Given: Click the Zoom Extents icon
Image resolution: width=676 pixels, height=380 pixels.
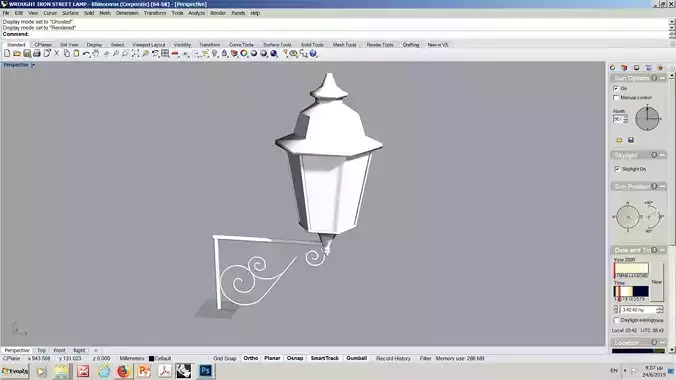Looking at the screenshot, I should point(135,53).
